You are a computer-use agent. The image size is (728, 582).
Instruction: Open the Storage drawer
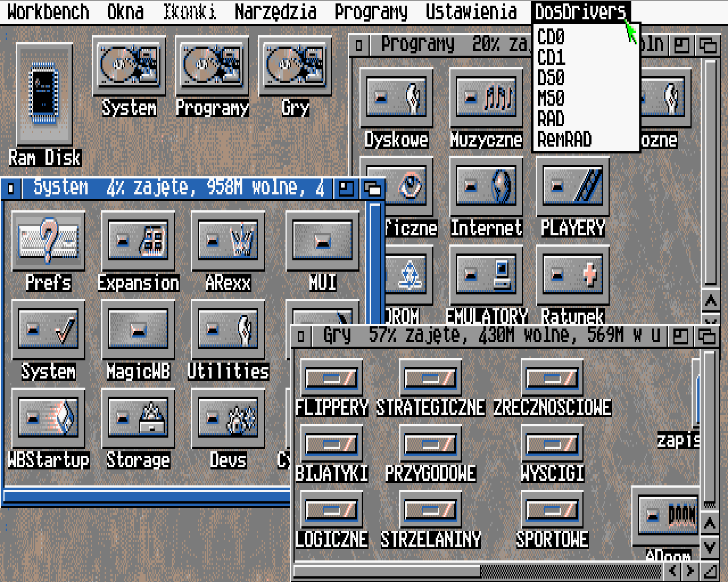coord(138,418)
